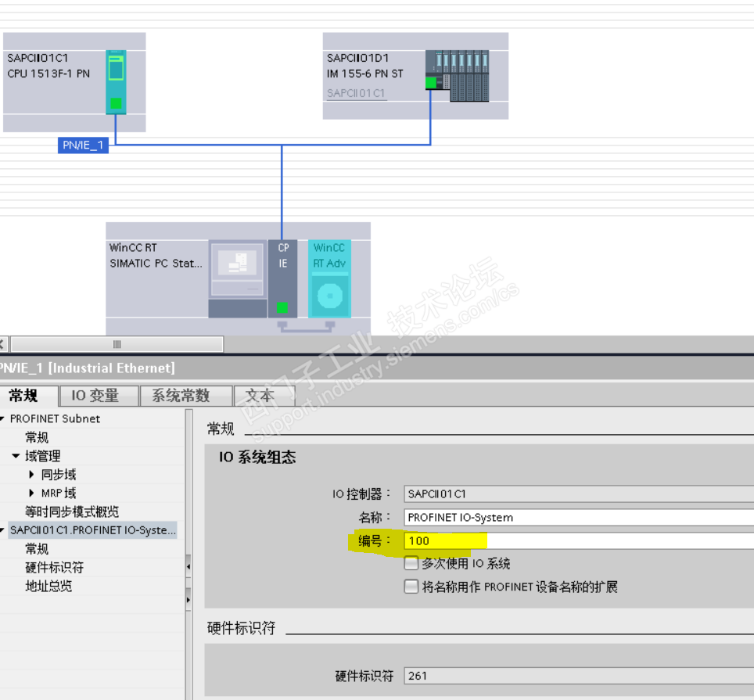Expand the MRP 域 tree node

click(x=31, y=493)
